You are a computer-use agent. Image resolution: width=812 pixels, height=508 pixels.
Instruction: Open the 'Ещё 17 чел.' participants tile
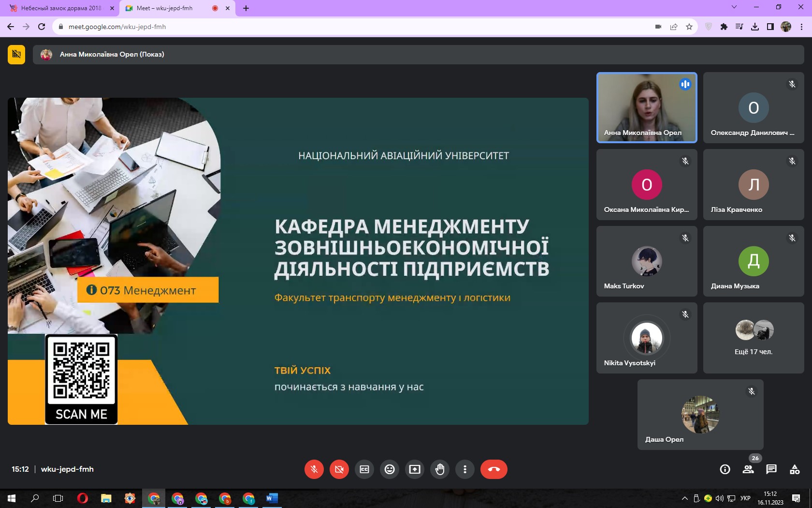pos(754,338)
